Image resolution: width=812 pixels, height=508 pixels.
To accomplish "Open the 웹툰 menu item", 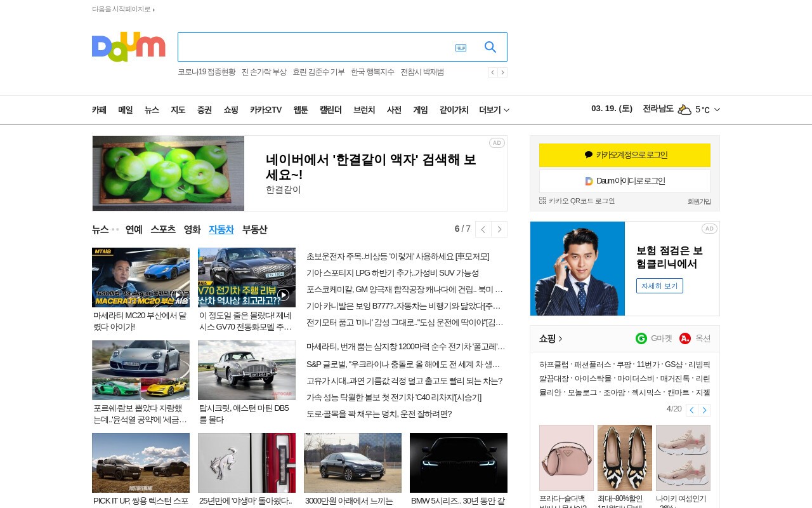I will [x=301, y=110].
